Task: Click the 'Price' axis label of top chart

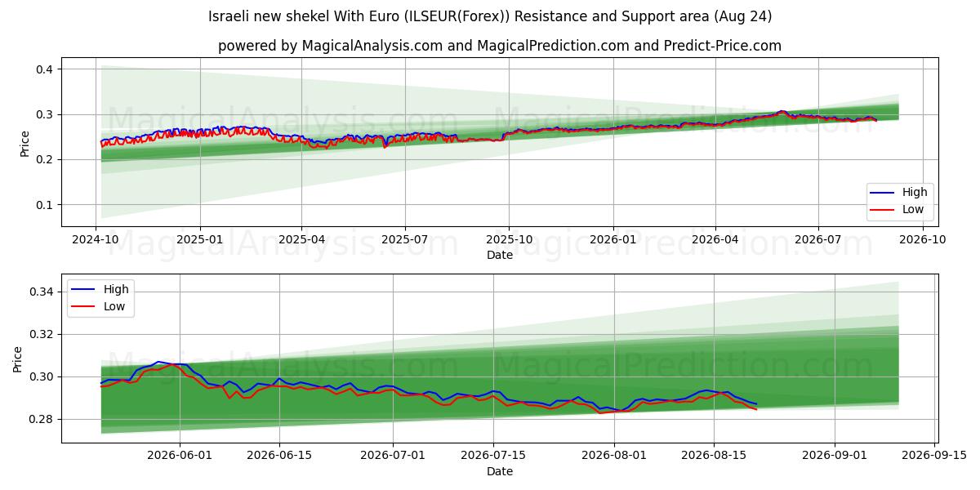Action: point(24,144)
